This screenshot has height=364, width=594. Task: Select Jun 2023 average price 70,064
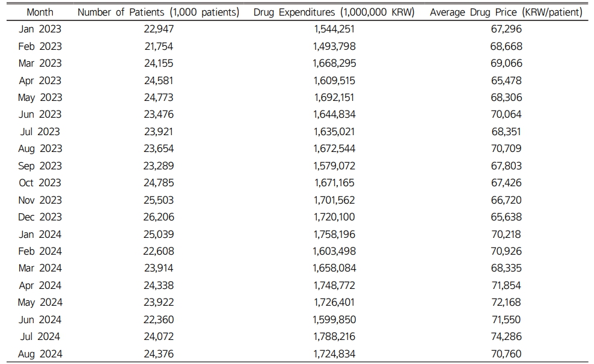coord(506,114)
